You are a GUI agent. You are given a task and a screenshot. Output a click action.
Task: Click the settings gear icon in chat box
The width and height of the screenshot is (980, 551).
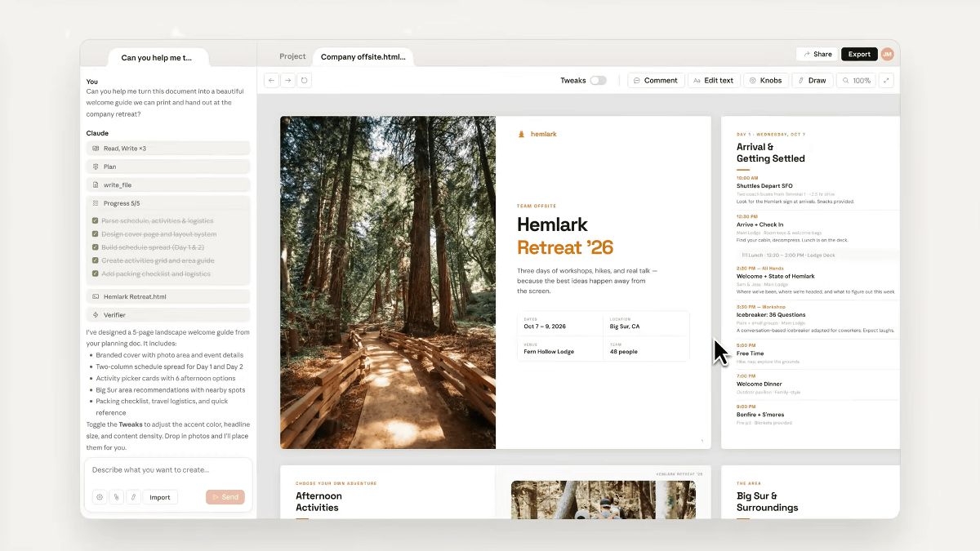pyautogui.click(x=100, y=497)
